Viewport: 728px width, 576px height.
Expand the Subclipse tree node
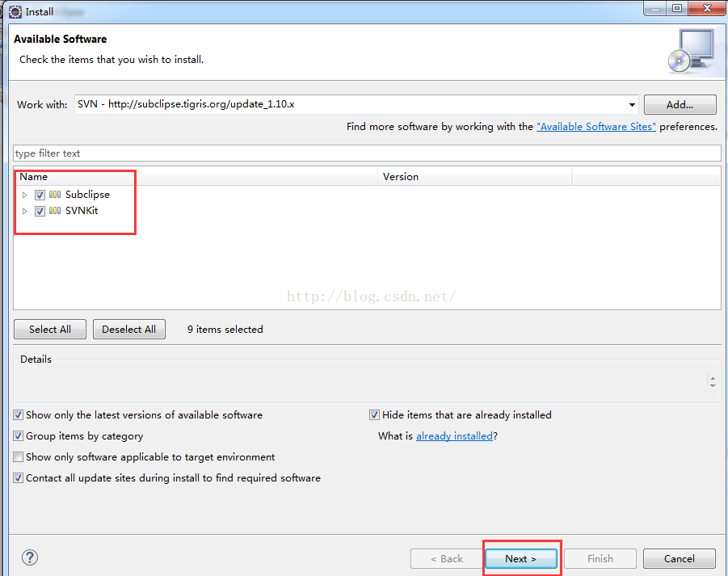[x=24, y=195]
